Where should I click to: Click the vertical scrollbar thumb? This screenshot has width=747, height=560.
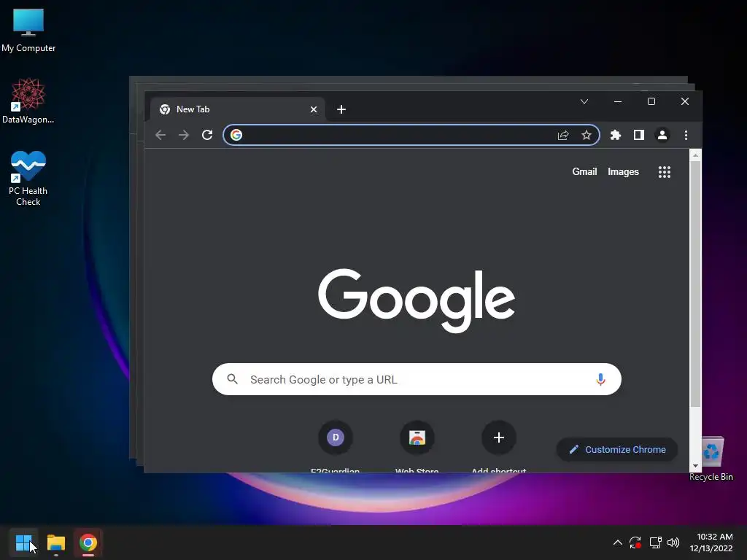click(x=695, y=284)
